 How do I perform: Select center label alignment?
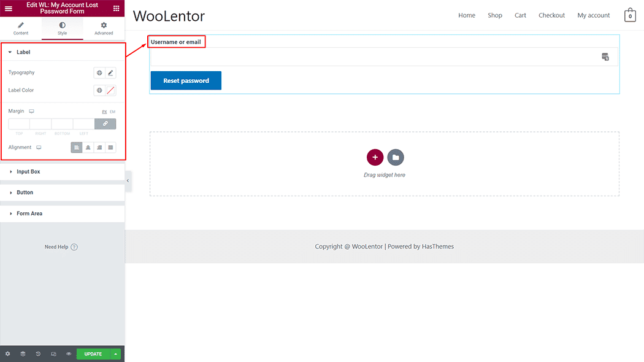[88, 148]
